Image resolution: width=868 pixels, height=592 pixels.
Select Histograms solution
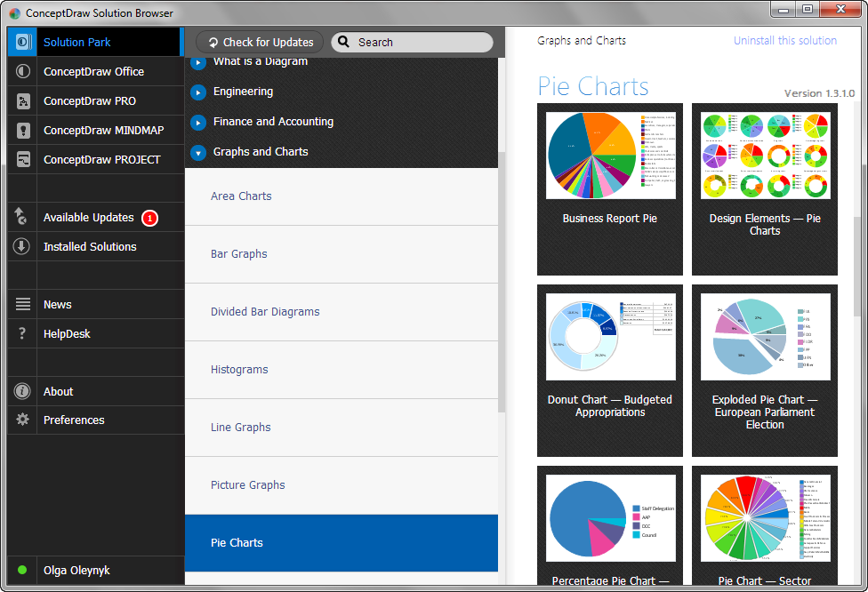[341, 370]
